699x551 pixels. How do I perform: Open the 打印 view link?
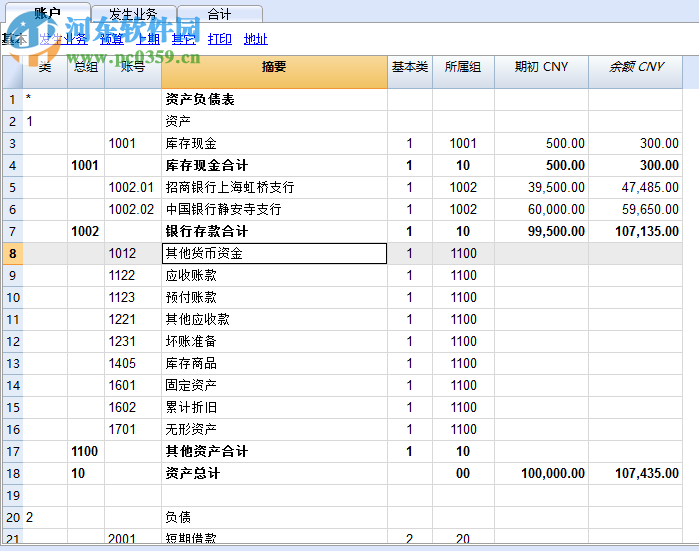pyautogui.click(x=219, y=39)
